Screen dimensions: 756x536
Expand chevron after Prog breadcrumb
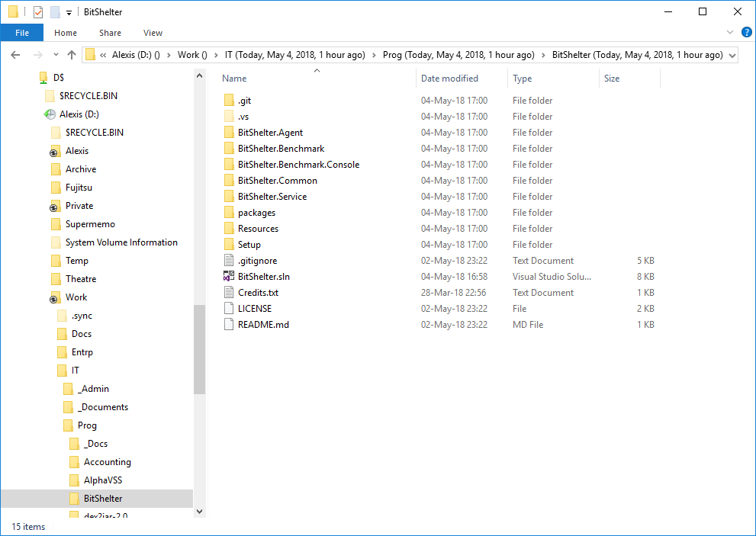coord(543,55)
